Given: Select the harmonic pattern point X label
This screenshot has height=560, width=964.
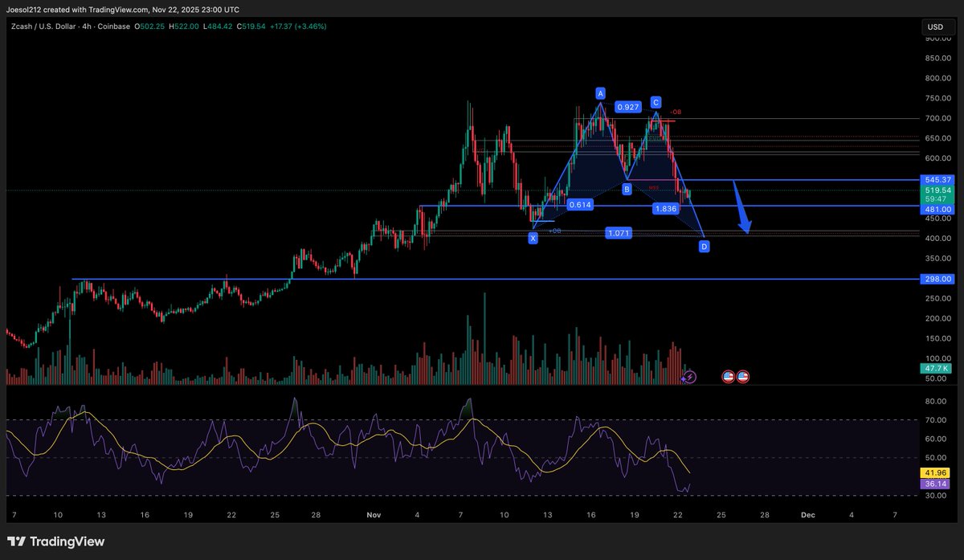Looking at the screenshot, I should 533,238.
